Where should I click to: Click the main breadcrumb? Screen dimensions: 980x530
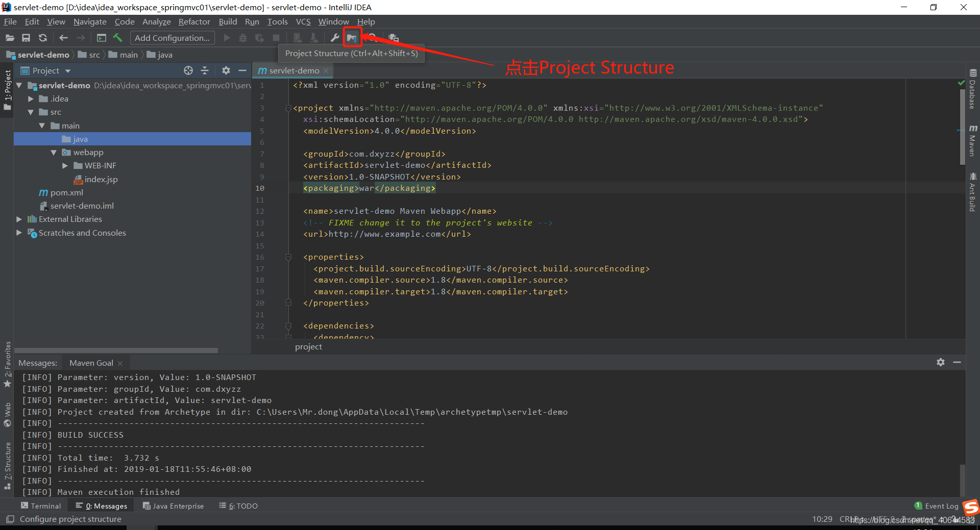click(x=124, y=55)
